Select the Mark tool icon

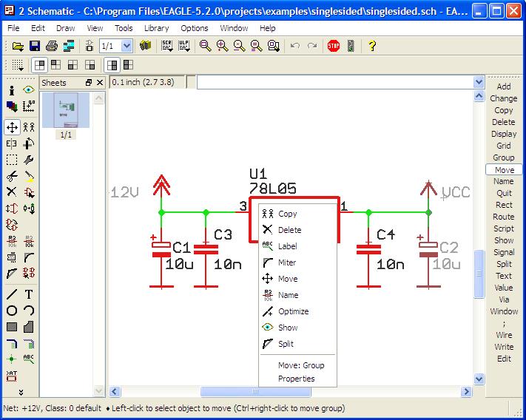click(x=29, y=106)
